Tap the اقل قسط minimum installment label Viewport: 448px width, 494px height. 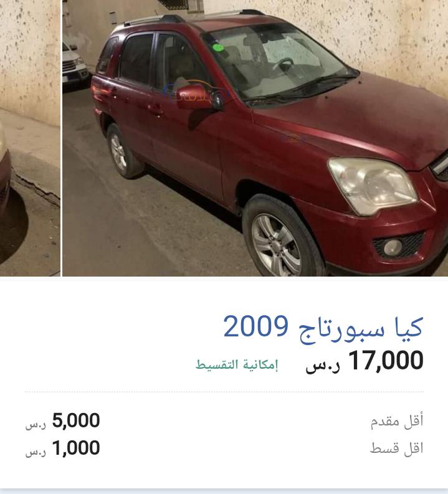point(397,448)
